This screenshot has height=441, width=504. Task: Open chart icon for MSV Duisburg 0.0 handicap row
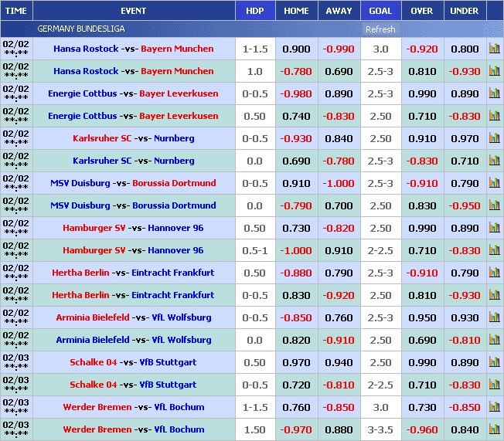(x=494, y=205)
